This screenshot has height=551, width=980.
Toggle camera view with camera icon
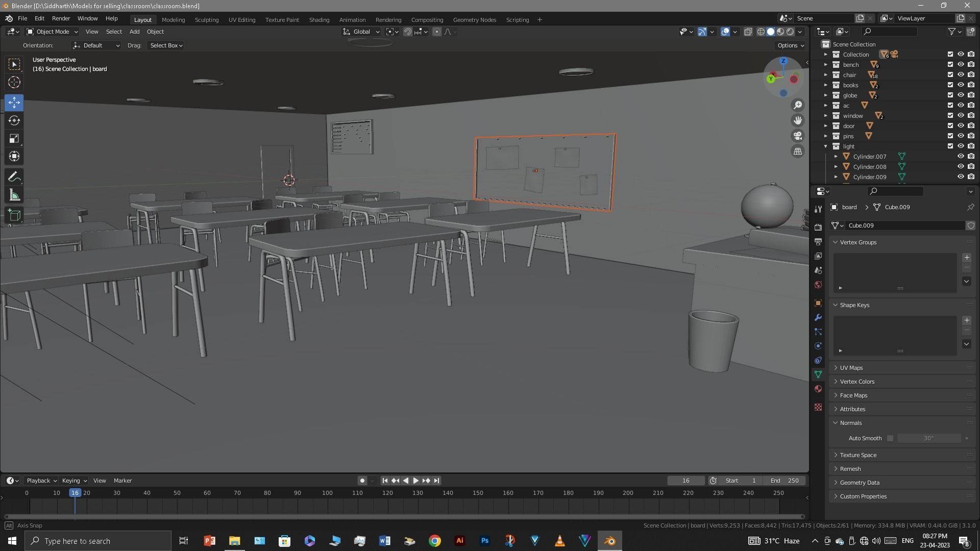(x=797, y=136)
